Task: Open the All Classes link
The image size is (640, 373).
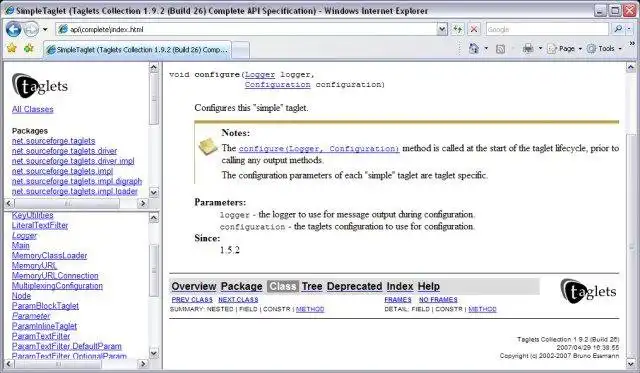Action: click(x=33, y=109)
